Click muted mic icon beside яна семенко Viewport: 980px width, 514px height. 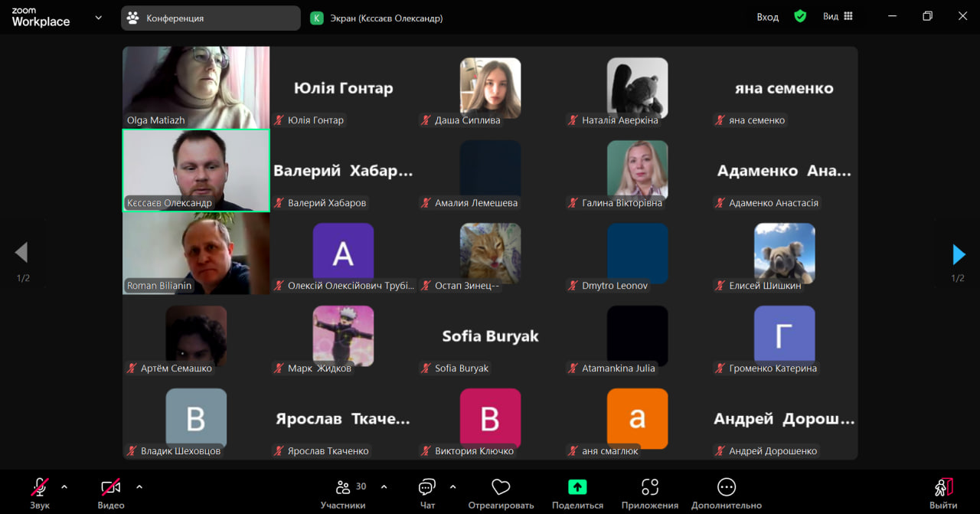point(720,120)
